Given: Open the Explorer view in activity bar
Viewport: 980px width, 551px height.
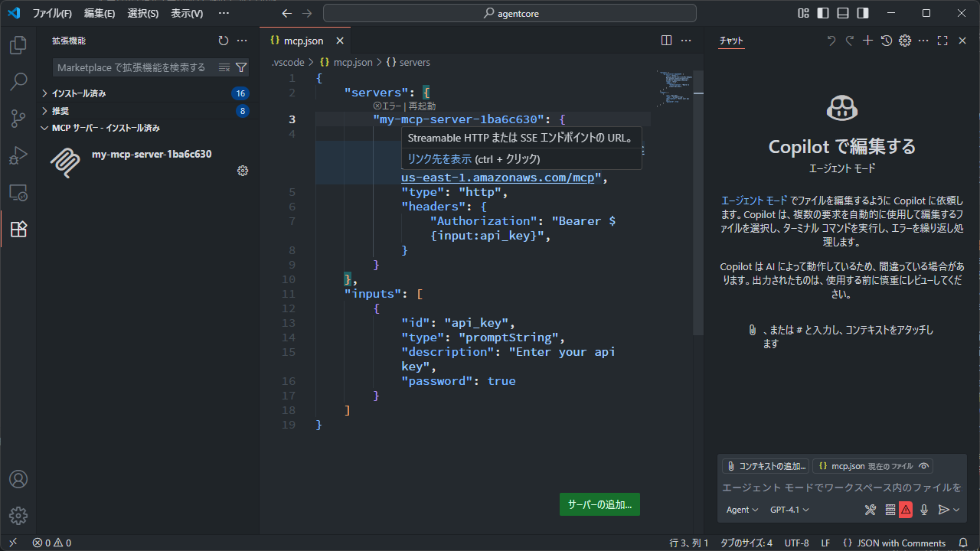Looking at the screenshot, I should (18, 45).
